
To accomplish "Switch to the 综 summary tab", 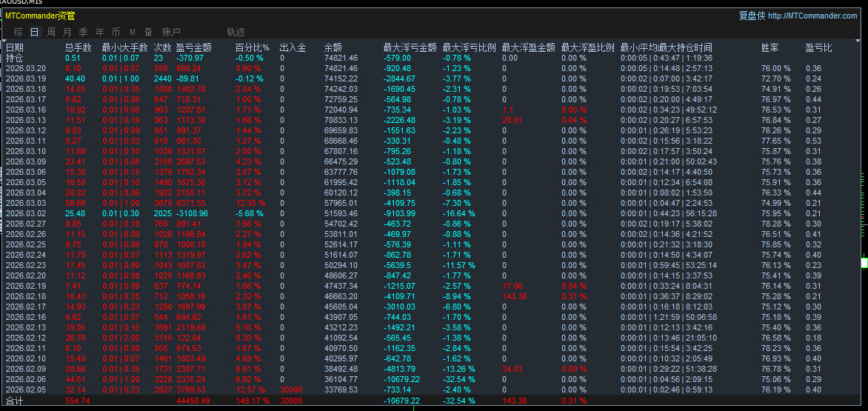I will pyautogui.click(x=19, y=32).
